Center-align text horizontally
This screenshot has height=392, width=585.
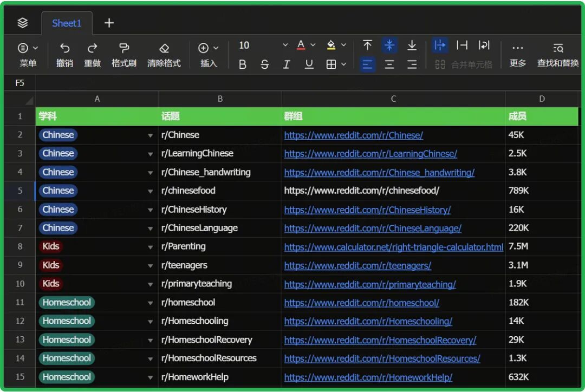pyautogui.click(x=389, y=64)
